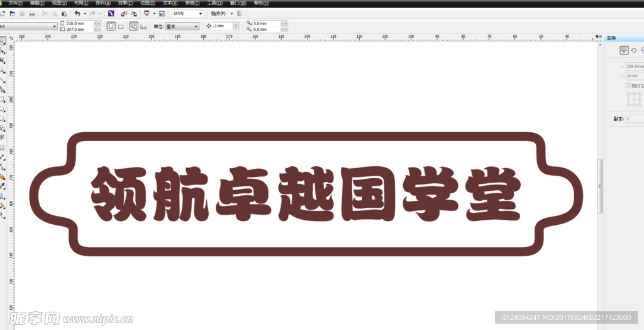The width and height of the screenshot is (644, 330).
Task: Click the rotate transform icon in 变换 panel
Action: (634, 50)
